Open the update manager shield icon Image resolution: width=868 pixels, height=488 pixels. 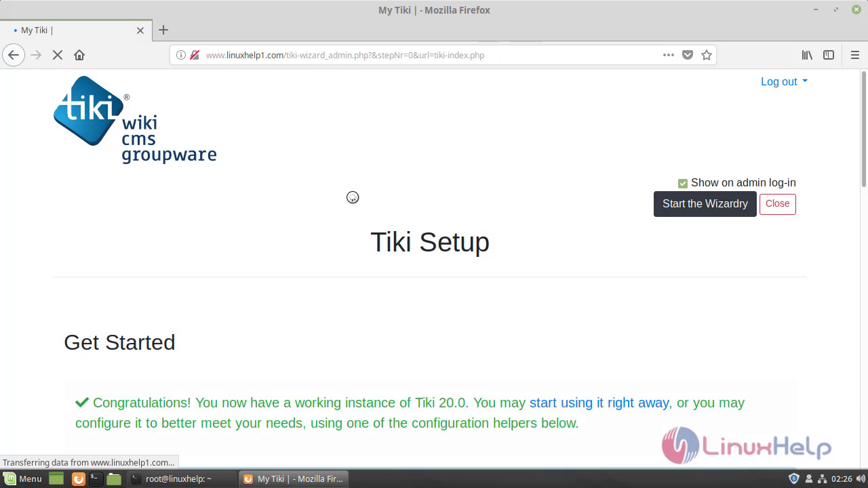tap(794, 479)
